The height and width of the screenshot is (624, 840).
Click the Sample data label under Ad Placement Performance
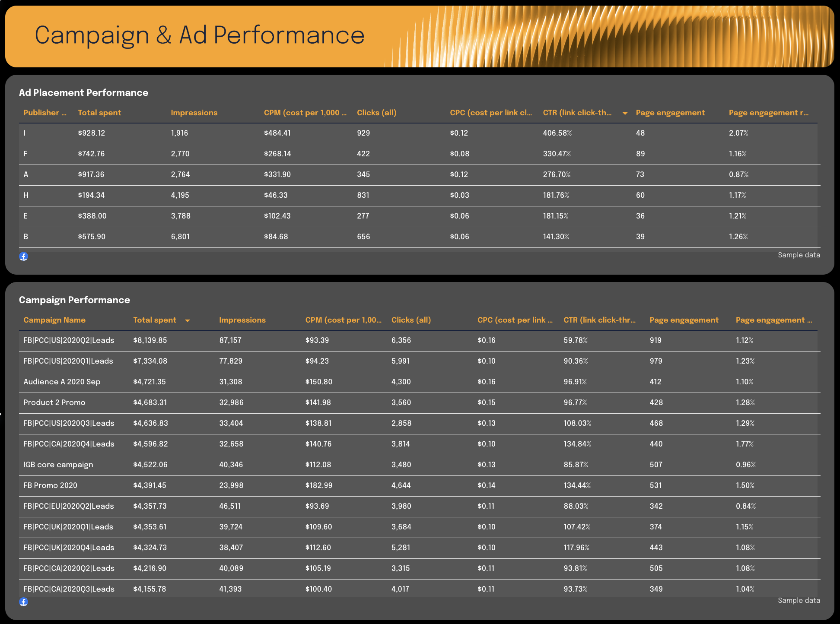[799, 255]
